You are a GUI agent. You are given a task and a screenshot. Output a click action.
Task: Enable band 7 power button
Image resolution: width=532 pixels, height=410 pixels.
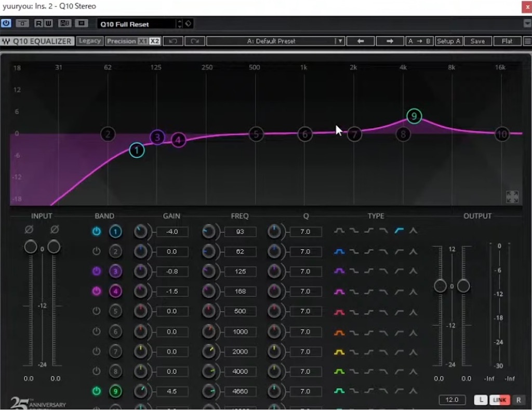point(97,351)
